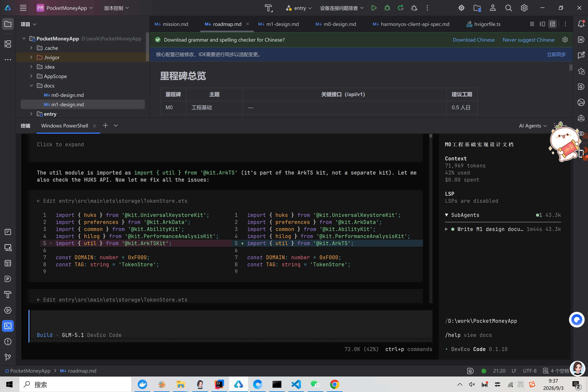Open File Explorer from the taskbar
This screenshot has width=588, height=392.
pos(181,384)
